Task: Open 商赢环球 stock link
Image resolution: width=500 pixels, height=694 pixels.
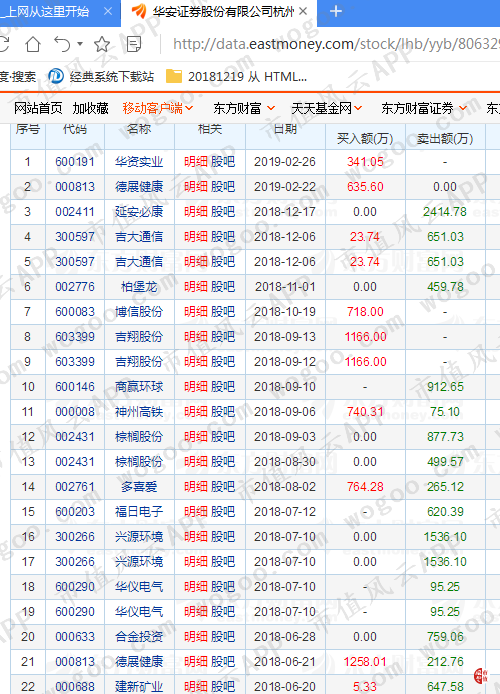Action: pyautogui.click(x=139, y=387)
